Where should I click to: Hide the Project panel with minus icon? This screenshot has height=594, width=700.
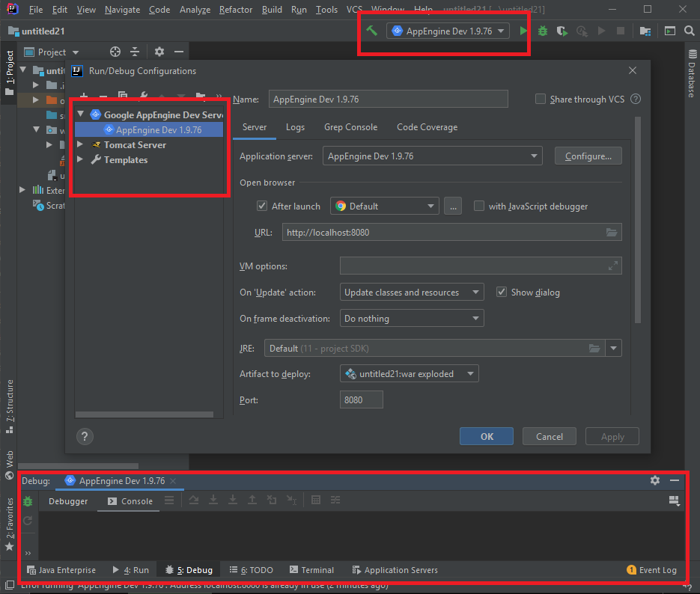[179, 52]
